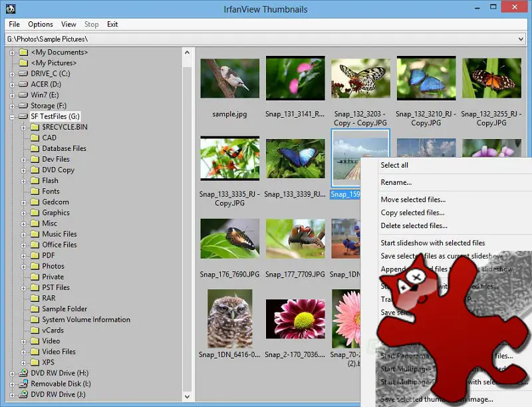Select the DRIVE_C (C:) drive icon

tap(23, 74)
